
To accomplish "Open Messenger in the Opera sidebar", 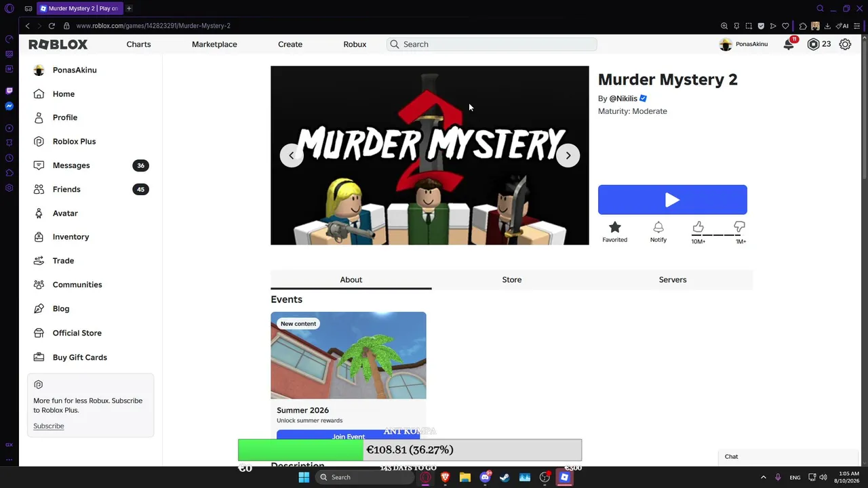I will (9, 106).
